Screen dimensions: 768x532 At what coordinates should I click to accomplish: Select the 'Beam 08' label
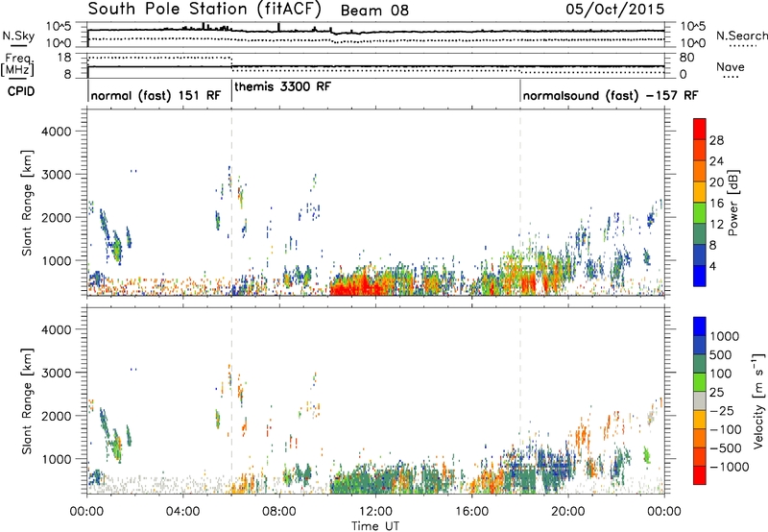coord(374,11)
